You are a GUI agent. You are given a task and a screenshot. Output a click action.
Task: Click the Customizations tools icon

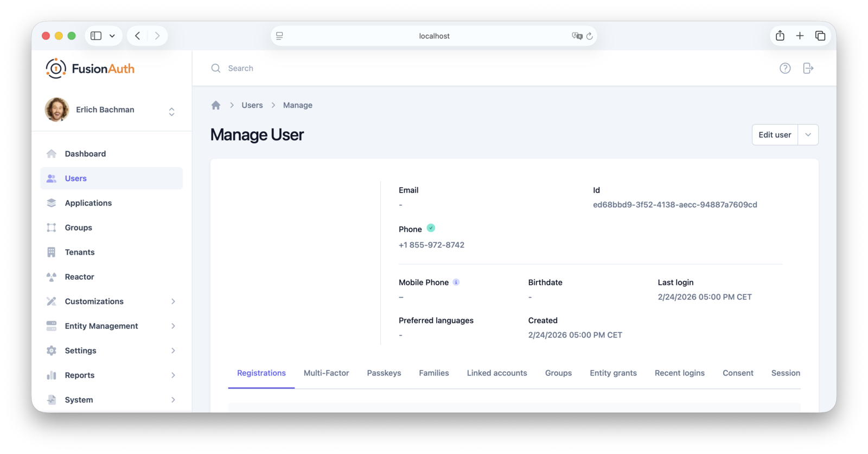pyautogui.click(x=52, y=301)
